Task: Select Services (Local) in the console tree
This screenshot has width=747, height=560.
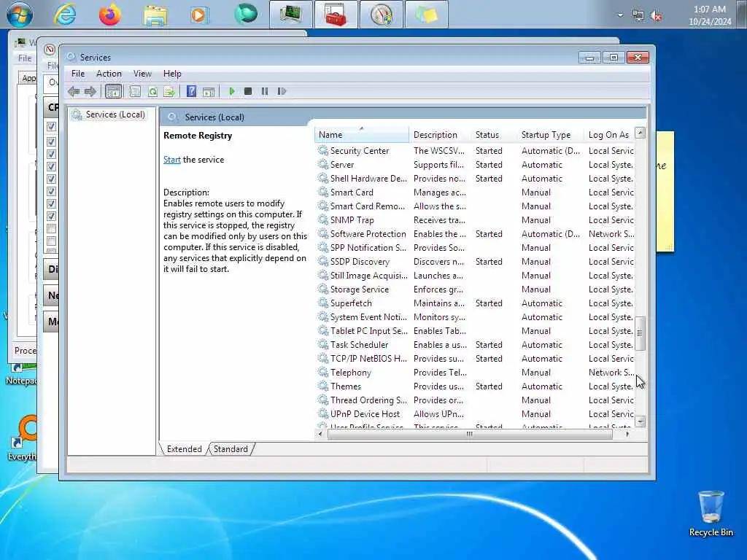Action: click(x=115, y=114)
